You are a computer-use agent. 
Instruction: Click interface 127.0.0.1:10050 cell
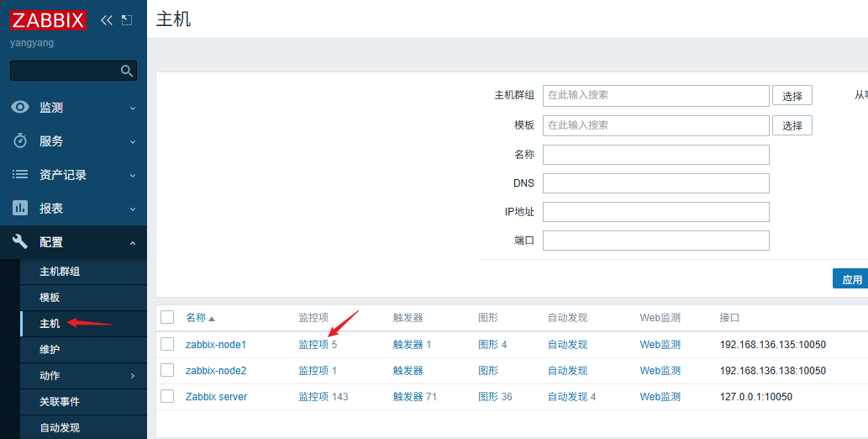[755, 396]
